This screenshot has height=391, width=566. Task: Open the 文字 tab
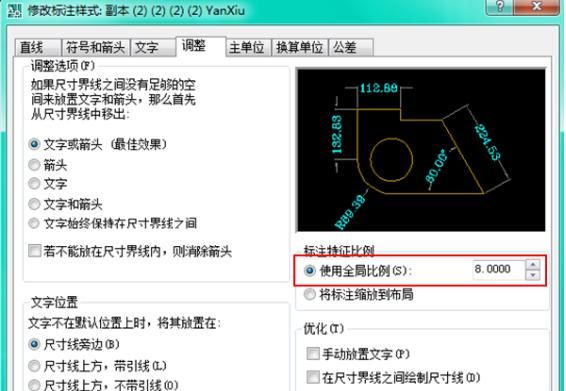pos(153,47)
